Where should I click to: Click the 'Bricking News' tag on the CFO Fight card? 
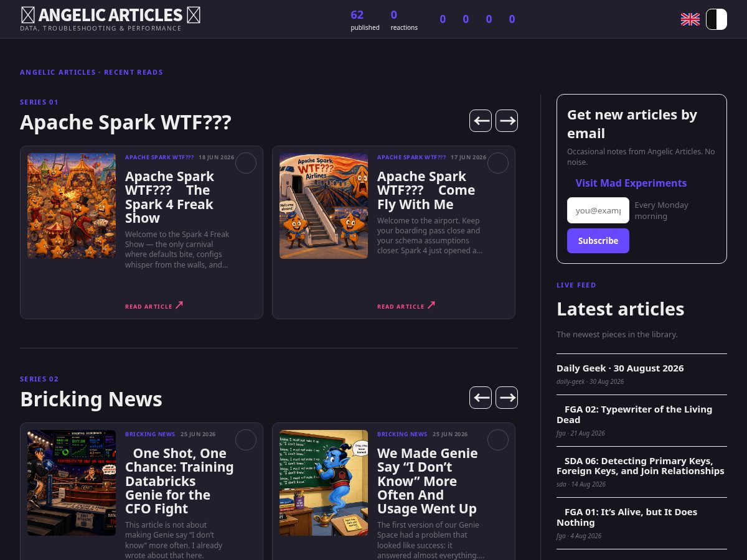tap(150, 434)
